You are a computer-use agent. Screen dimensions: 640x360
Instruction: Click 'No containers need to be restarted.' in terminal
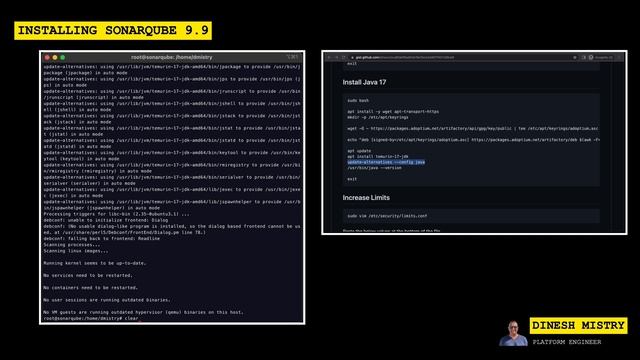point(91,288)
